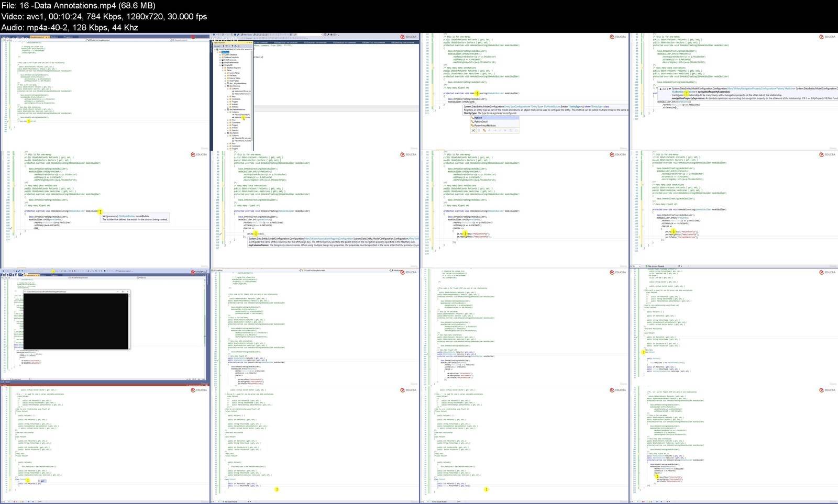Open thumbnail showing SQL Server Object Explorer tree
The height and width of the screenshot is (504, 838).
click(x=314, y=92)
